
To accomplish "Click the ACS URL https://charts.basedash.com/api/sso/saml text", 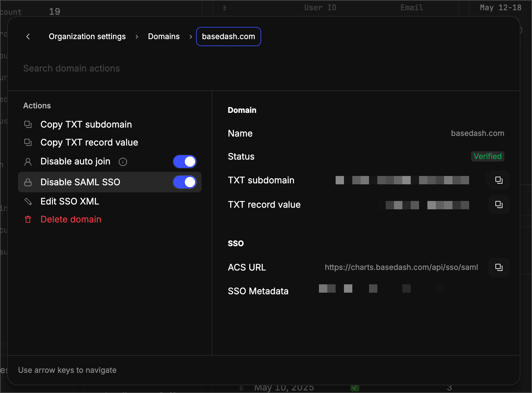I will click(x=401, y=267).
